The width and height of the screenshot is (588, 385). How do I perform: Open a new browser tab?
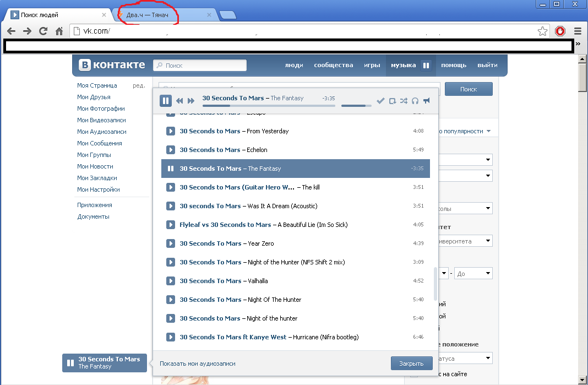227,15
